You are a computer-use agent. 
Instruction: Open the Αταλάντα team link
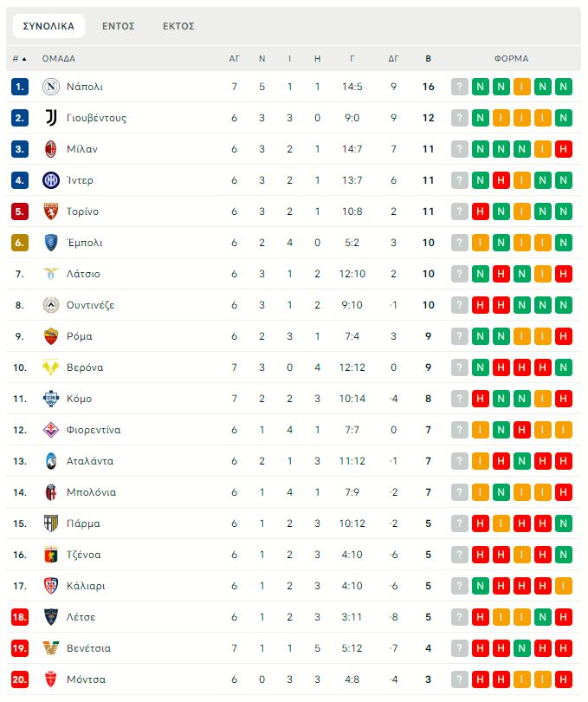[90, 461]
